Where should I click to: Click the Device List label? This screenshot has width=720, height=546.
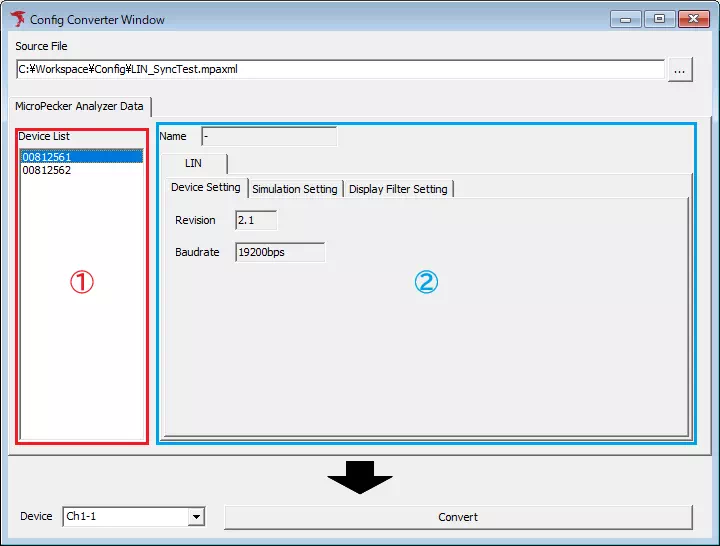(x=44, y=136)
